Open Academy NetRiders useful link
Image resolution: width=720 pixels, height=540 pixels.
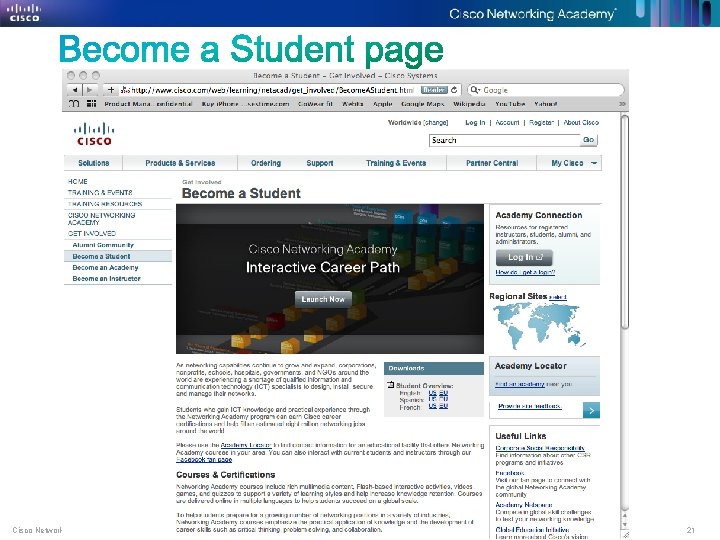[x=524, y=505]
